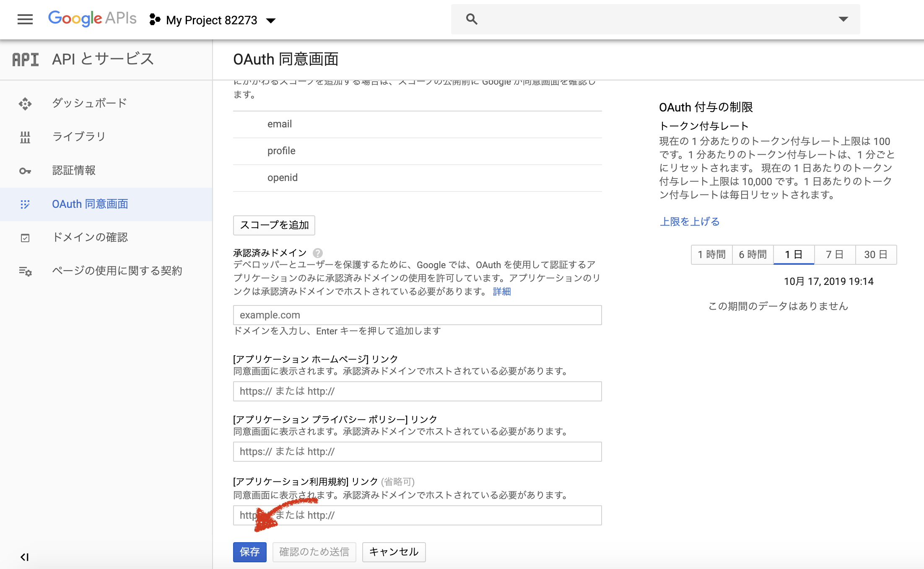Image resolution: width=924 pixels, height=569 pixels.
Task: Click the search magnifier icon
Action: click(x=471, y=19)
